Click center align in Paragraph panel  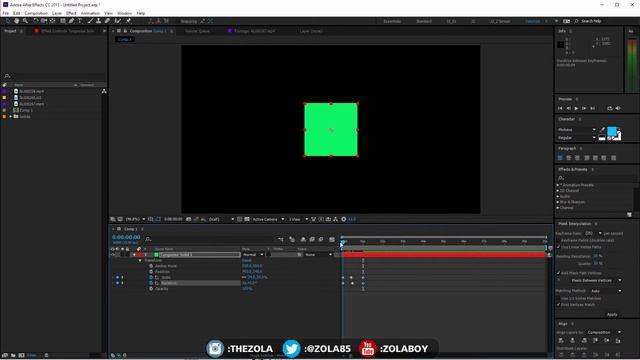click(569, 158)
